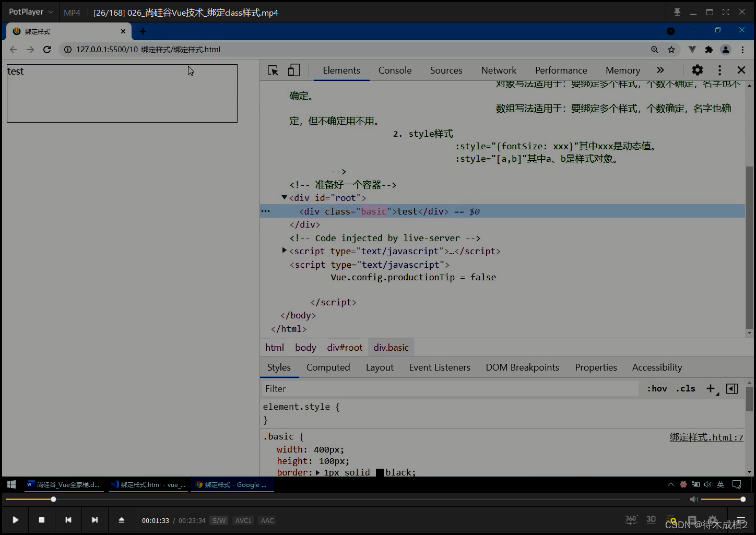Close the 绑定样式 browser tab

pyautogui.click(x=123, y=31)
